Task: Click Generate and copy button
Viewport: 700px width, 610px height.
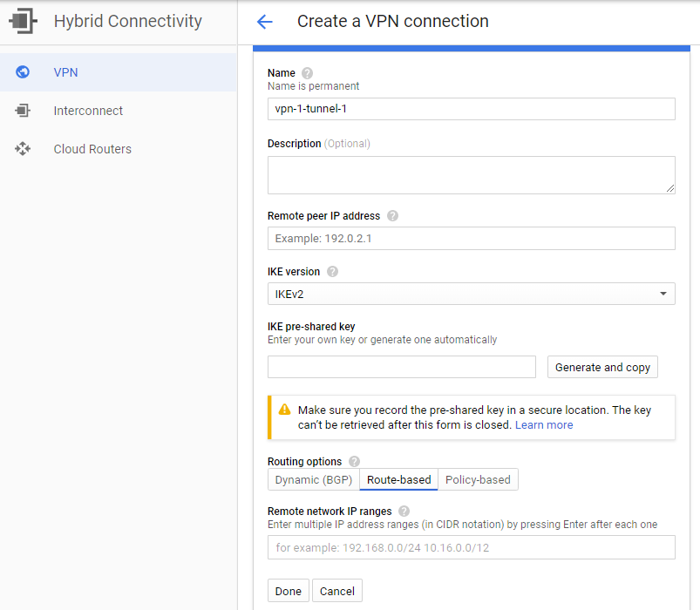Action: pyautogui.click(x=602, y=367)
